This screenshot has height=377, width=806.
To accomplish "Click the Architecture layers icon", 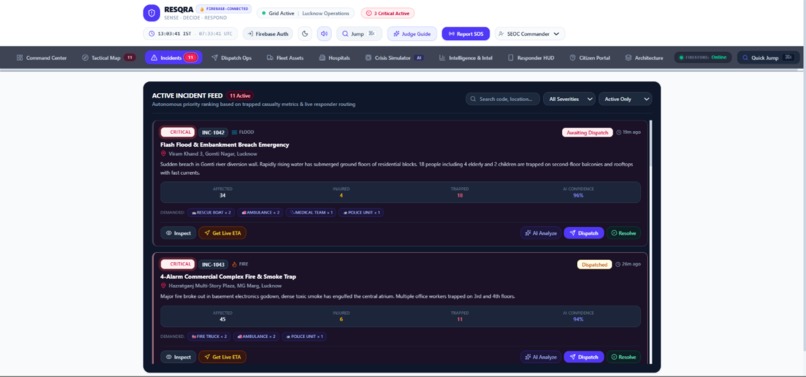I will (x=628, y=58).
